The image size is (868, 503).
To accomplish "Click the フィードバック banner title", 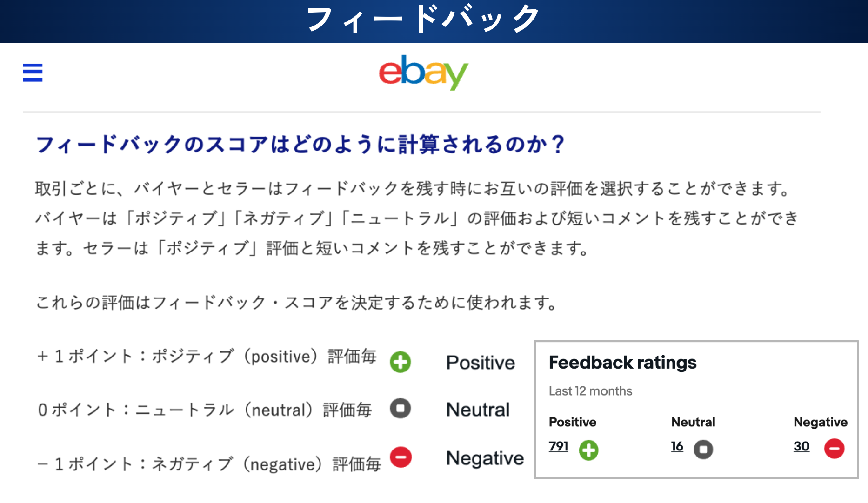I will click(x=423, y=20).
